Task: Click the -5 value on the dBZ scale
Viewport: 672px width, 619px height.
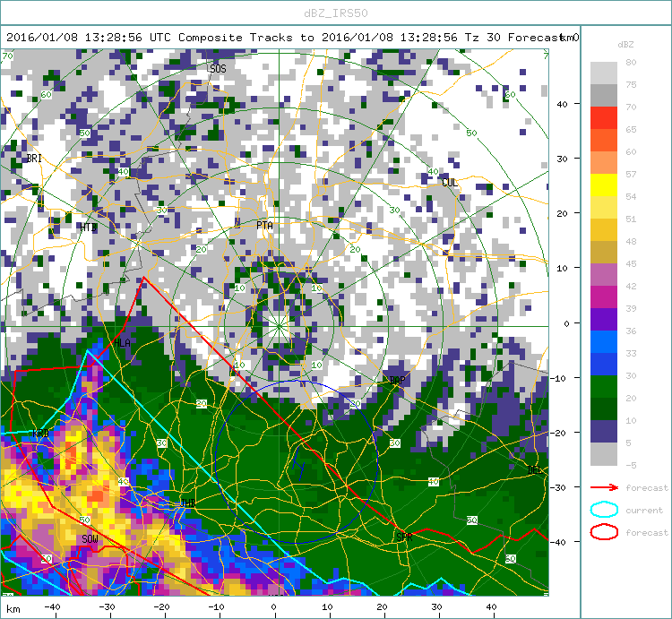Action: 631,465
